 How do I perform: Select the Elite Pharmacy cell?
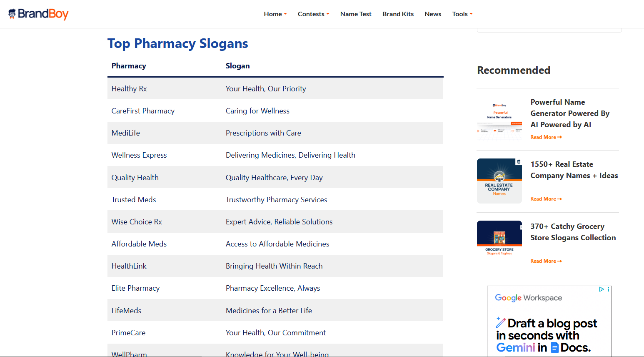(x=135, y=288)
